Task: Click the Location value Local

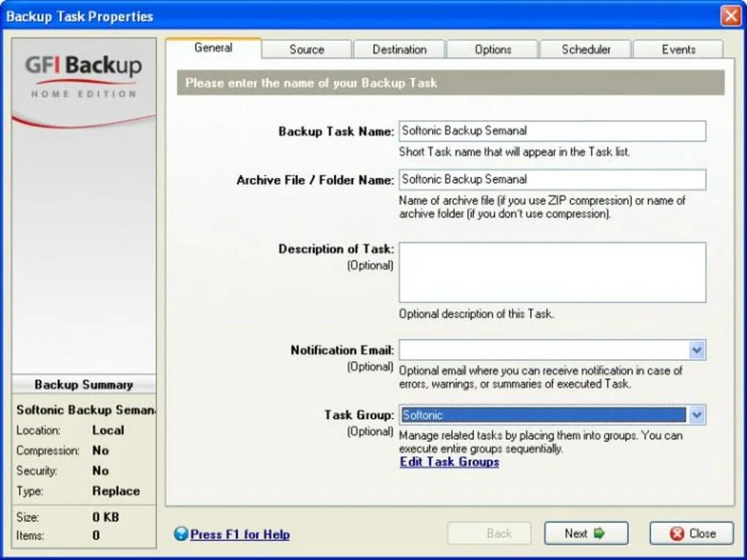Action: pos(108,430)
